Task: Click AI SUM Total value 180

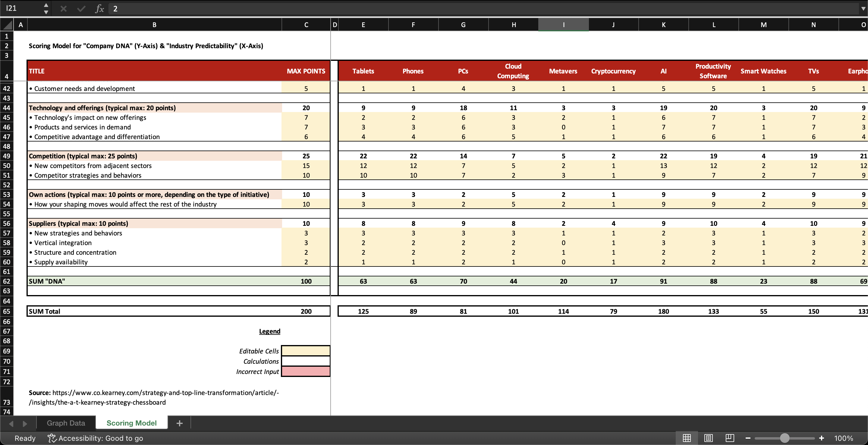Action: 663,311
